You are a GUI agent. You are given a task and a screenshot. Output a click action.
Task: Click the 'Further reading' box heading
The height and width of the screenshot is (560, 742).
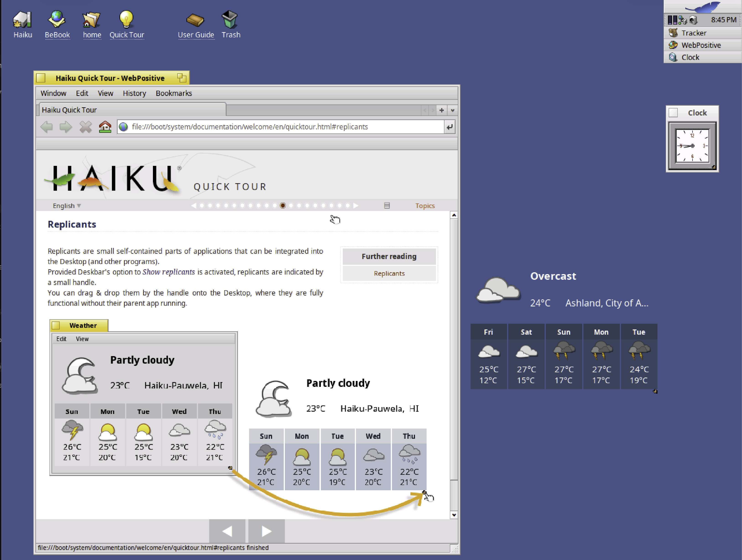389,256
